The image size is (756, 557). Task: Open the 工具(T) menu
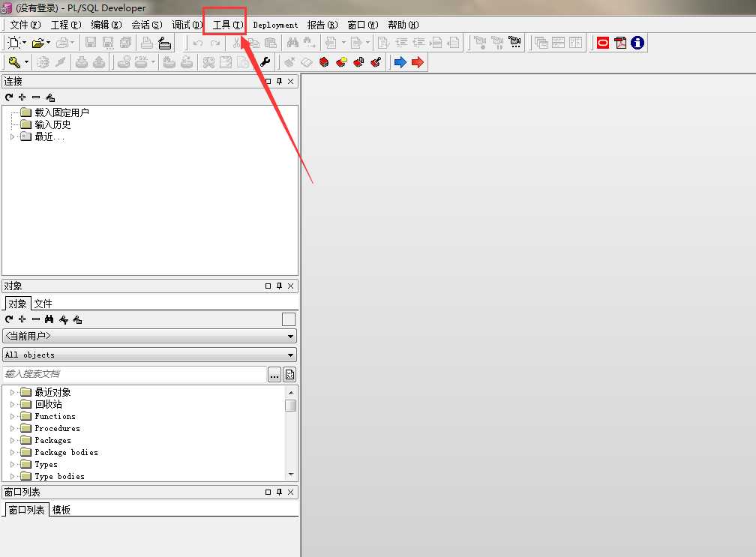227,25
